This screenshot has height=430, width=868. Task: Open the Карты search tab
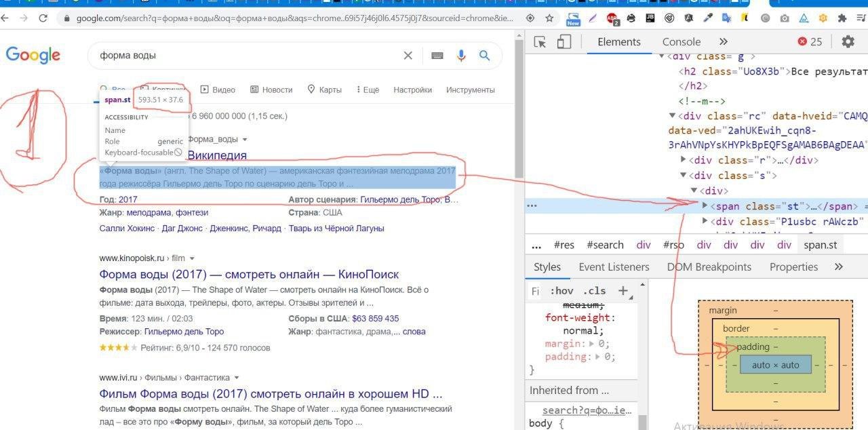coord(325,90)
